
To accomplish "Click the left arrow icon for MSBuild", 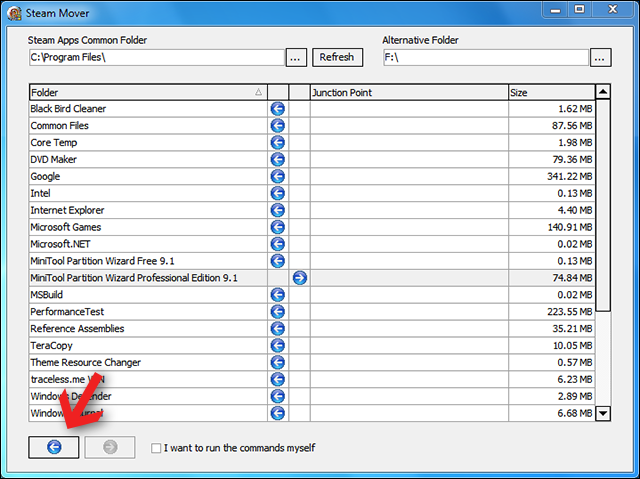I will [278, 295].
